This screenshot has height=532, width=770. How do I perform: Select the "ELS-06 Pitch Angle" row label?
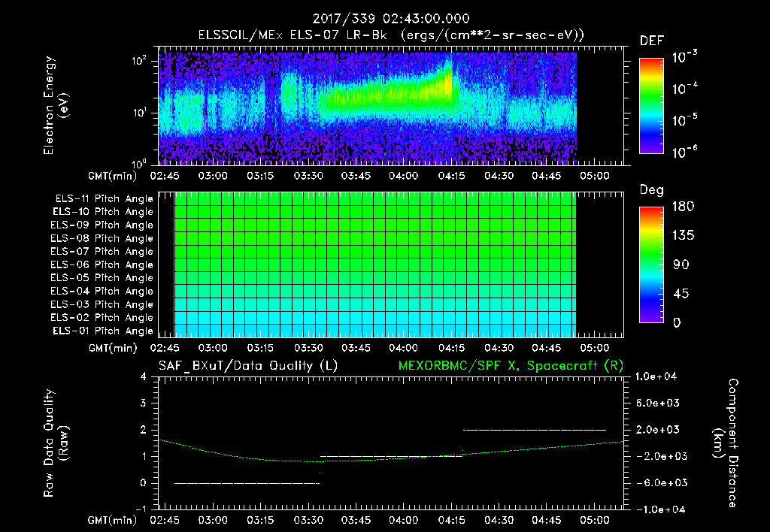point(102,265)
